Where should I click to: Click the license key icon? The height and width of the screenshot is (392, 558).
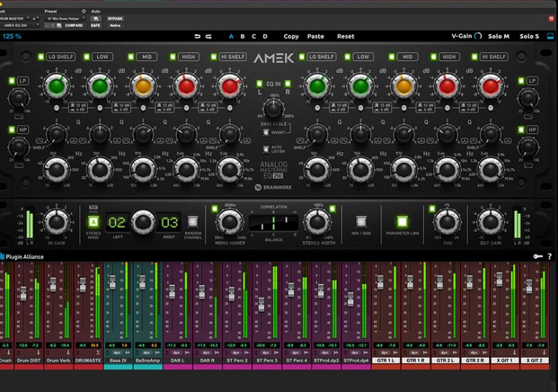click(538, 256)
